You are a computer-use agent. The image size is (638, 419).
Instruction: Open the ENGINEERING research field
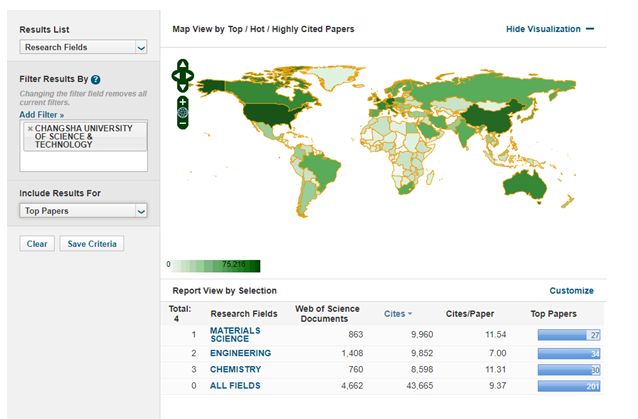[240, 353]
